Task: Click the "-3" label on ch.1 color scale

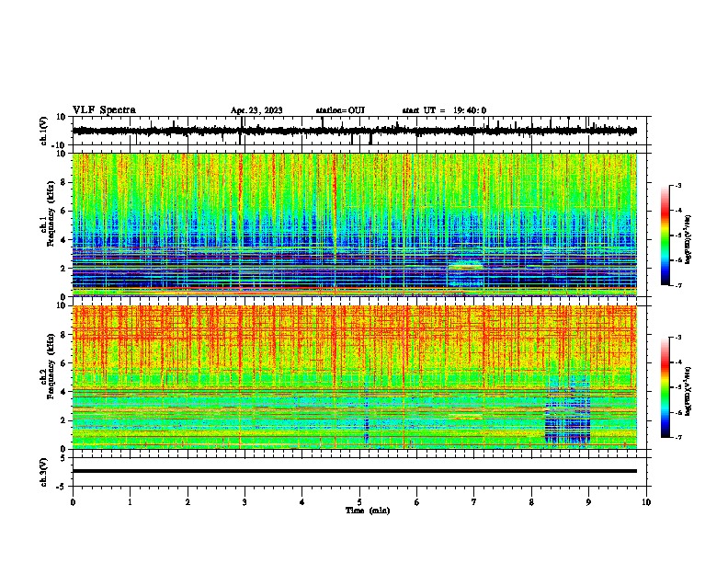Action: [x=677, y=185]
